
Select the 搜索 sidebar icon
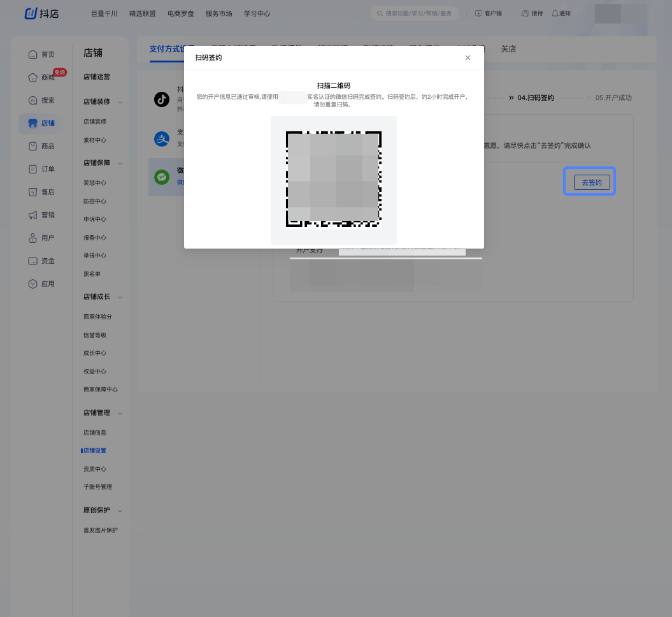(x=33, y=101)
